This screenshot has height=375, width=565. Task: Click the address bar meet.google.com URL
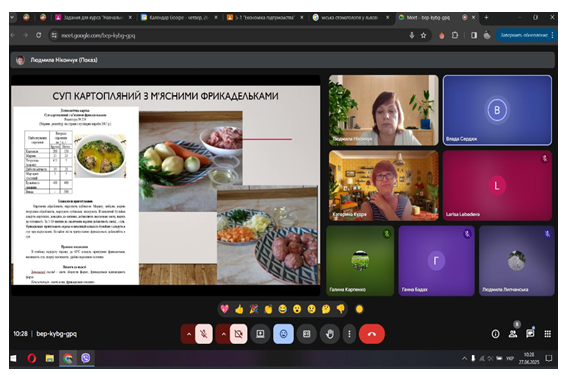tap(98, 35)
